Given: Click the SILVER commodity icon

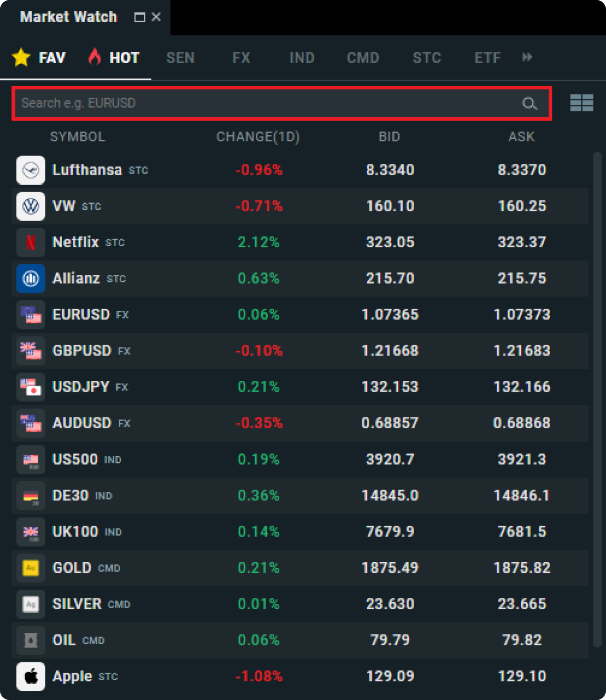Looking at the screenshot, I should pos(31,604).
